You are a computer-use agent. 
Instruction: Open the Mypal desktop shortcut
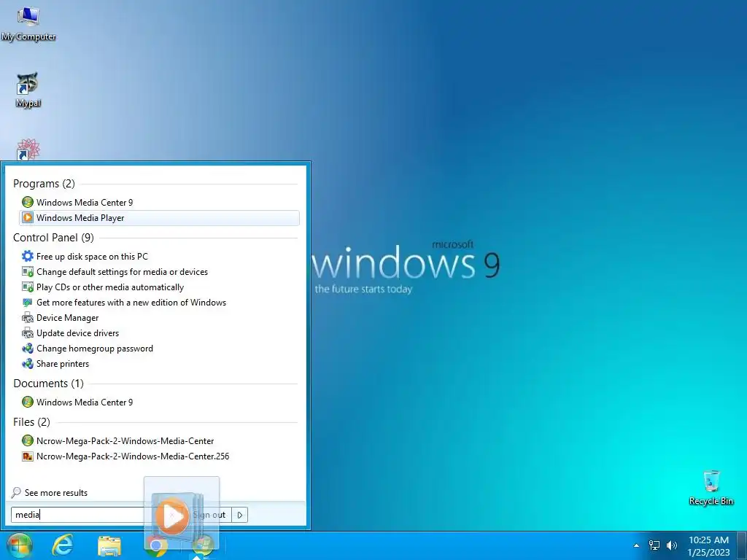pos(28,90)
